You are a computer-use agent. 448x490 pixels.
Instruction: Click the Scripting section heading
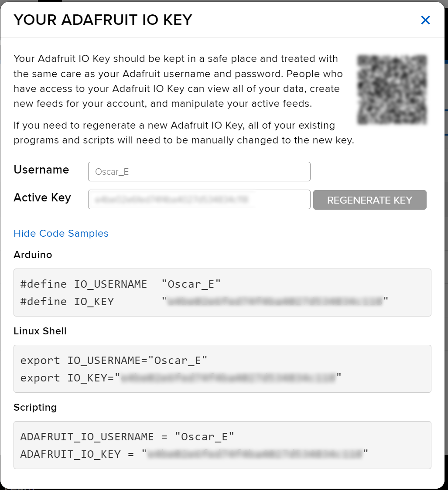35,408
